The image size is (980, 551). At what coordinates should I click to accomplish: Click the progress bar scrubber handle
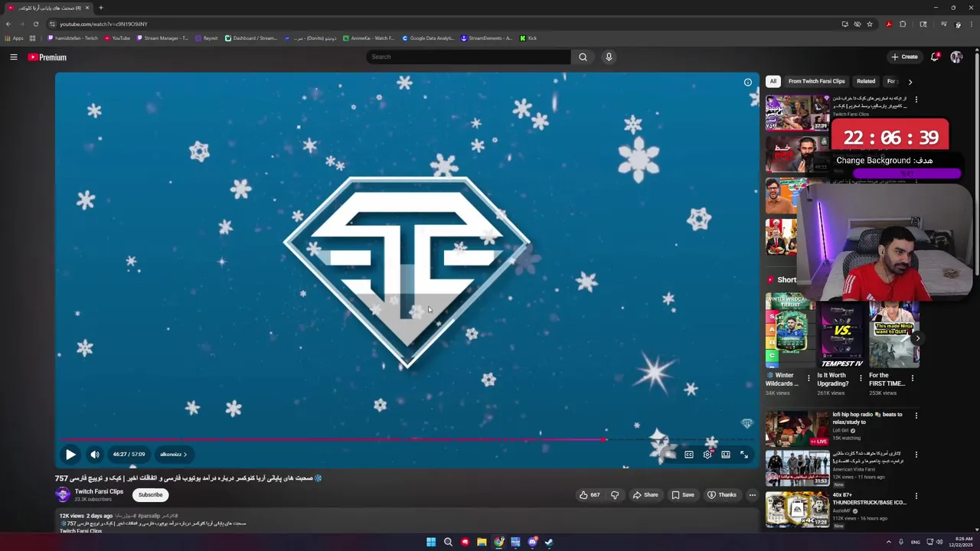tap(605, 439)
